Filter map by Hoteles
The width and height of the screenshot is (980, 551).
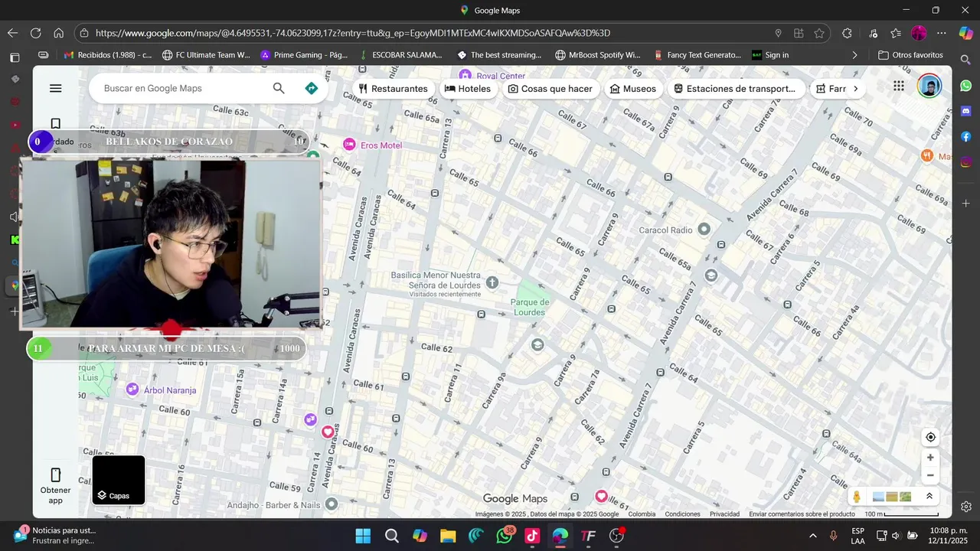point(468,89)
